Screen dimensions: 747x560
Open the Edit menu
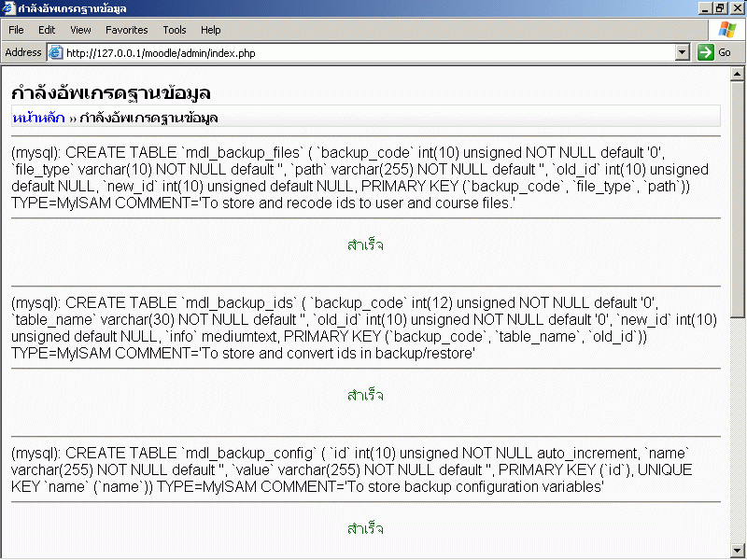click(x=47, y=30)
